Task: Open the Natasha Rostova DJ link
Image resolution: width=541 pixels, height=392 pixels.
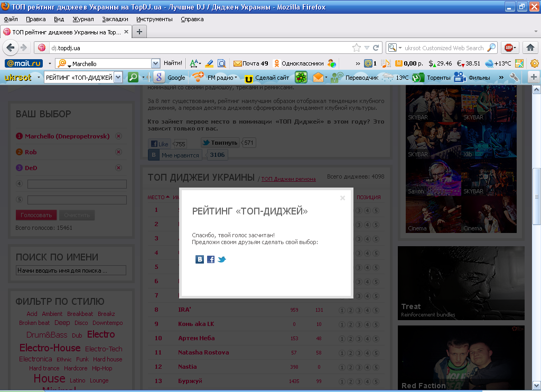Action: [x=203, y=352]
